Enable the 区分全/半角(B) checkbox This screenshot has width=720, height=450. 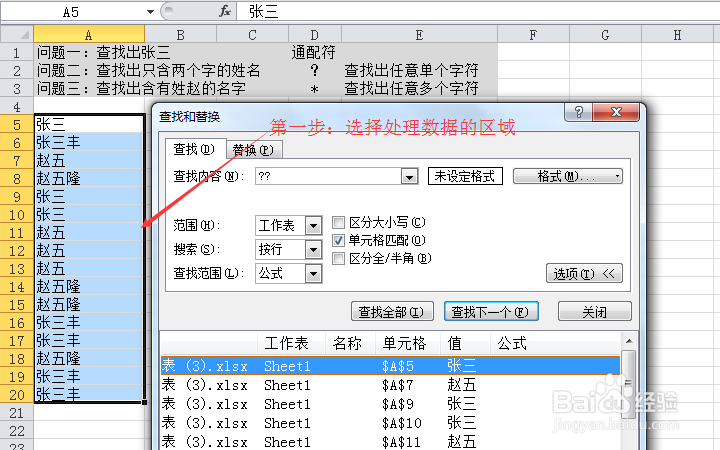(x=338, y=259)
